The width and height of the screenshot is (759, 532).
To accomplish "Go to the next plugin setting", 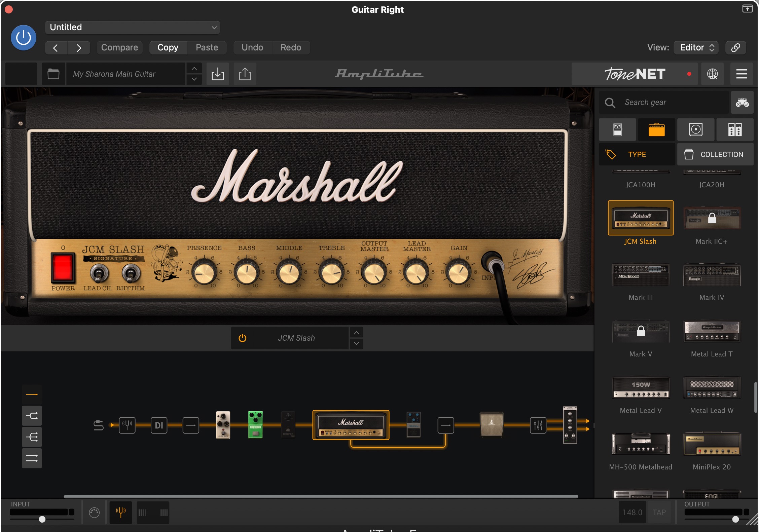I will pyautogui.click(x=79, y=48).
